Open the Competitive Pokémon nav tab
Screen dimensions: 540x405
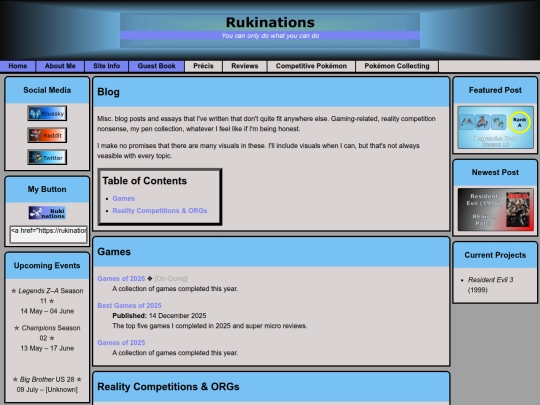point(311,66)
